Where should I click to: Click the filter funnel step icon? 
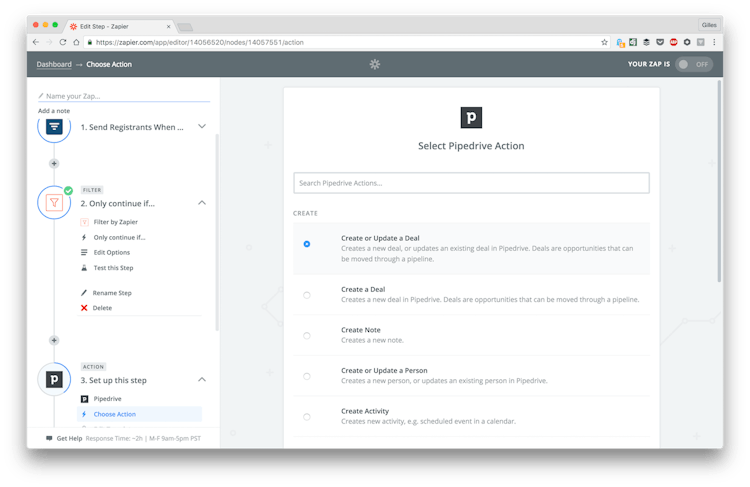click(54, 203)
